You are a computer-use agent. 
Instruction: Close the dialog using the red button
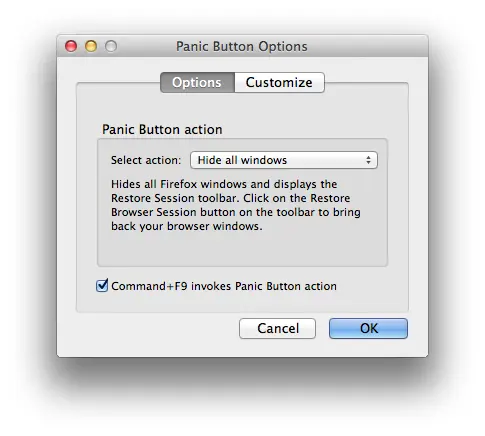click(71, 46)
